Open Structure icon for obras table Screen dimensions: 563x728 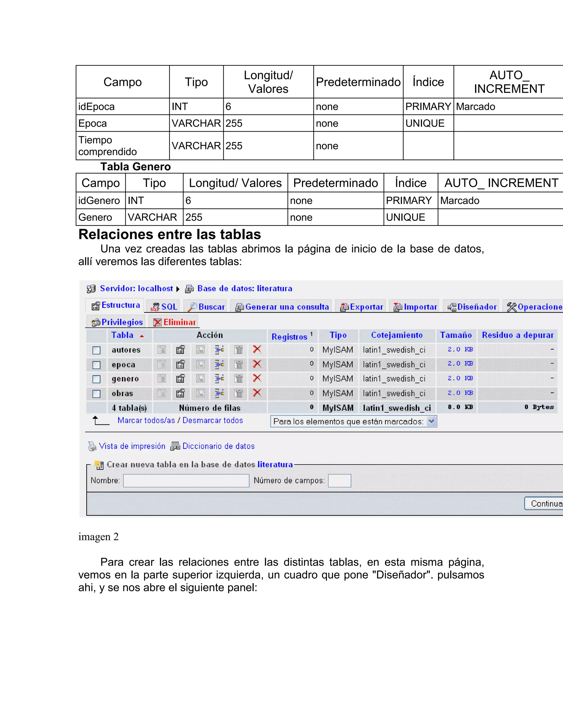point(180,393)
